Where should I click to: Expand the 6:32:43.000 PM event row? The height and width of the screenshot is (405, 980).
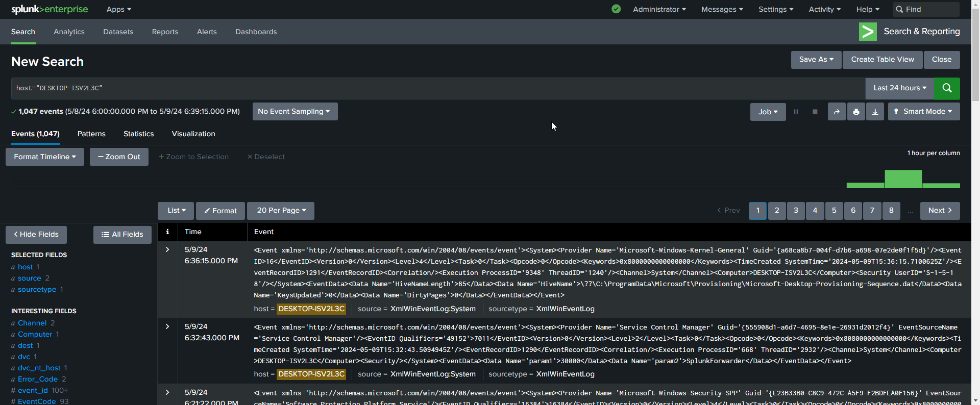coord(167,326)
